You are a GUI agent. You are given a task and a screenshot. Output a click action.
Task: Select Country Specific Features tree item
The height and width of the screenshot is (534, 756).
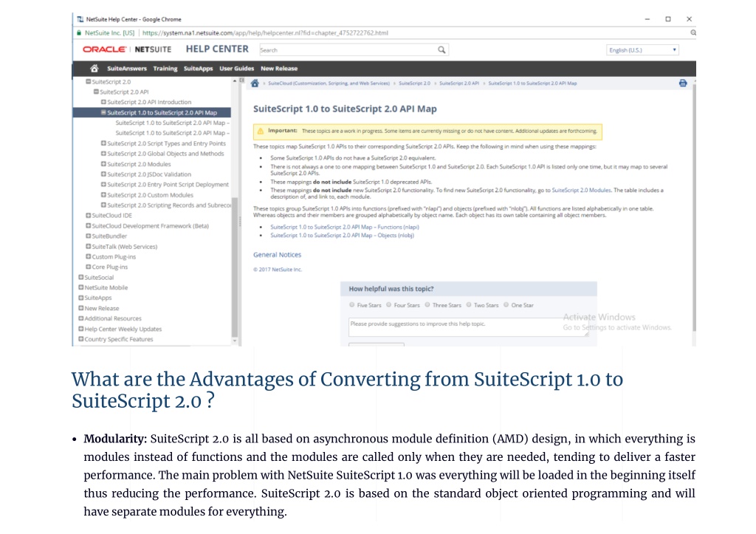tap(119, 339)
